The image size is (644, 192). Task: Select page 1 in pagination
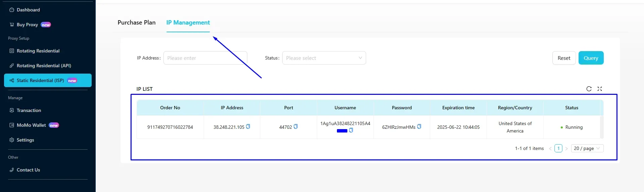[558, 148]
